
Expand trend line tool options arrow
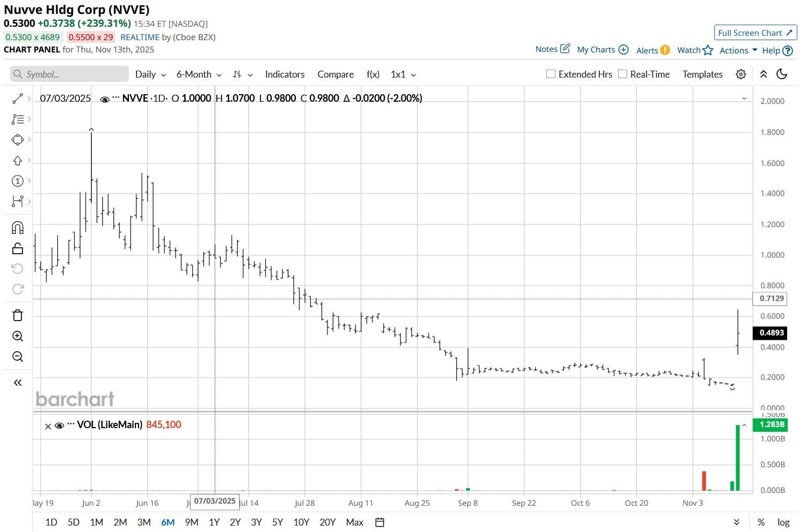(29, 98)
